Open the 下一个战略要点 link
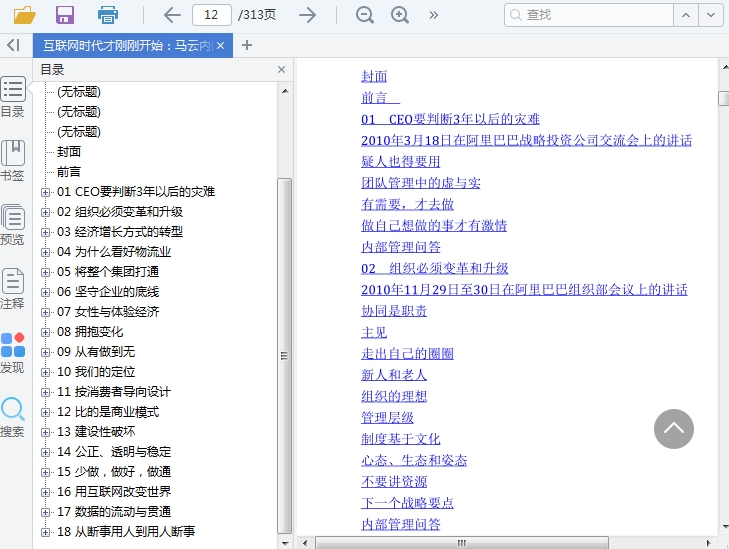 (407, 503)
